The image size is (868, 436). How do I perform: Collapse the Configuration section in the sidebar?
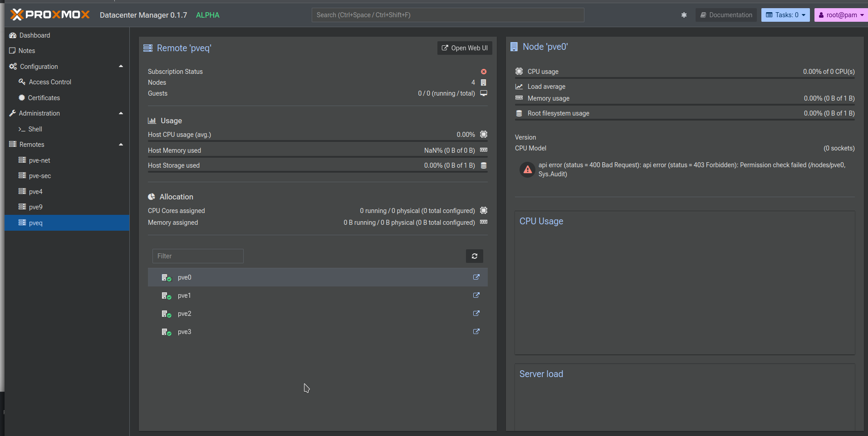120,66
